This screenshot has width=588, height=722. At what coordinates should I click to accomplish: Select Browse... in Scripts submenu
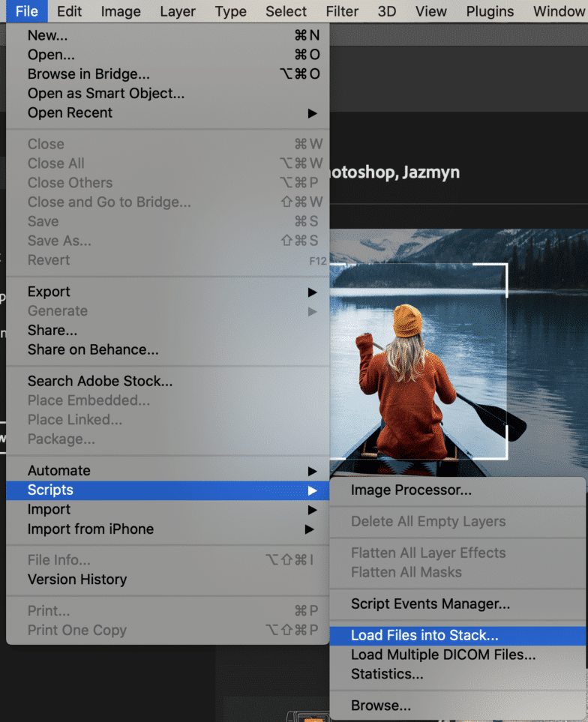pyautogui.click(x=380, y=706)
